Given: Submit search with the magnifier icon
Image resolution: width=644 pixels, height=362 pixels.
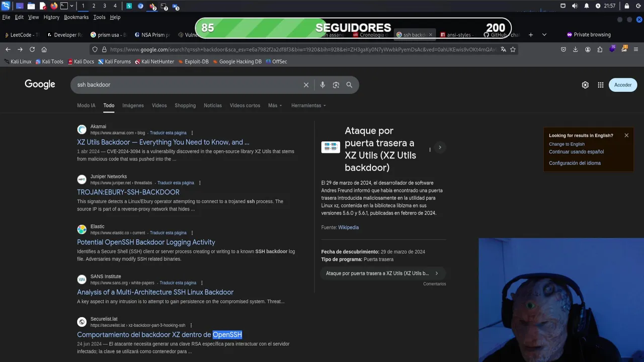Looking at the screenshot, I should coord(349,85).
